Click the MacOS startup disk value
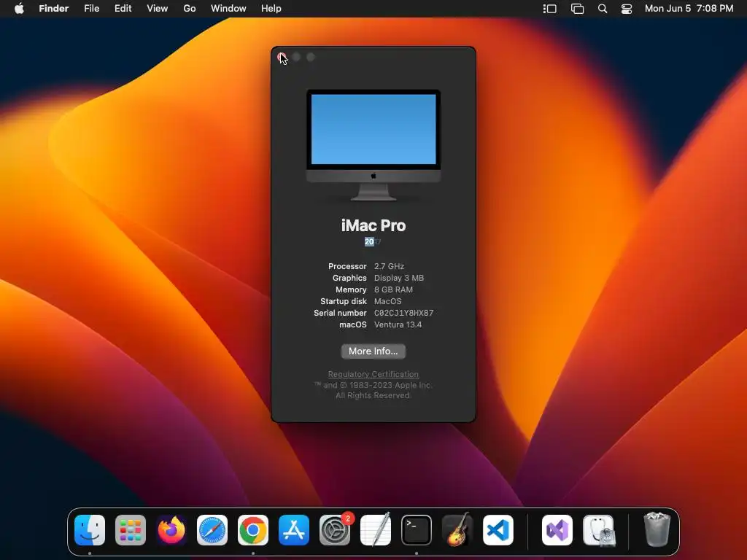 pyautogui.click(x=388, y=301)
